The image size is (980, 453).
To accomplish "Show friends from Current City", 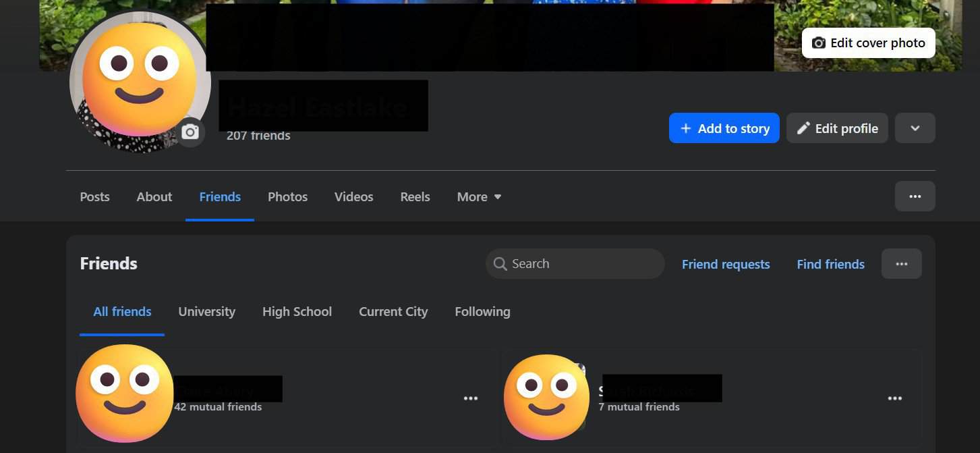I will click(393, 312).
